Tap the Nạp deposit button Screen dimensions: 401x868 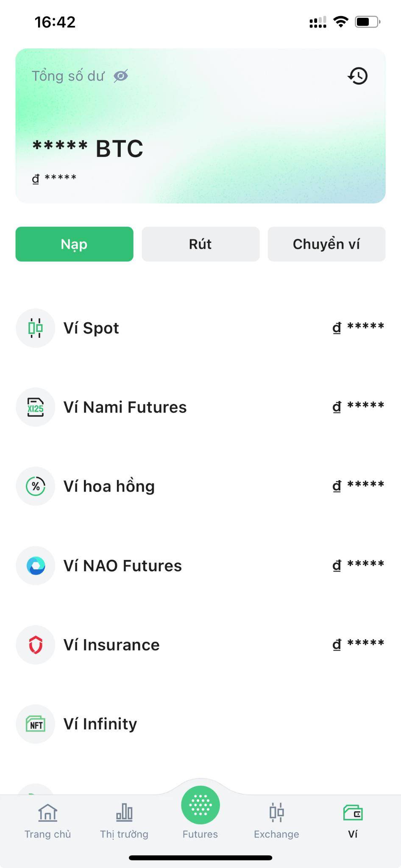click(74, 244)
